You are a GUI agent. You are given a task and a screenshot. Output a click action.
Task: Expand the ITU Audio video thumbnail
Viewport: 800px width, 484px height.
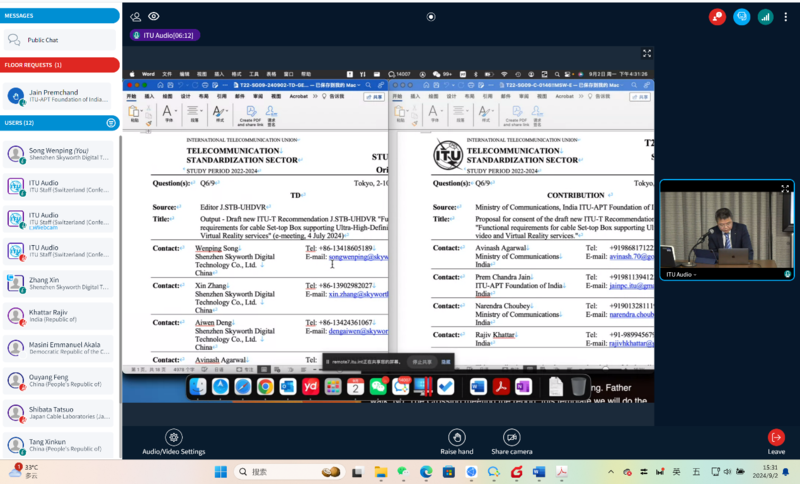(x=785, y=189)
